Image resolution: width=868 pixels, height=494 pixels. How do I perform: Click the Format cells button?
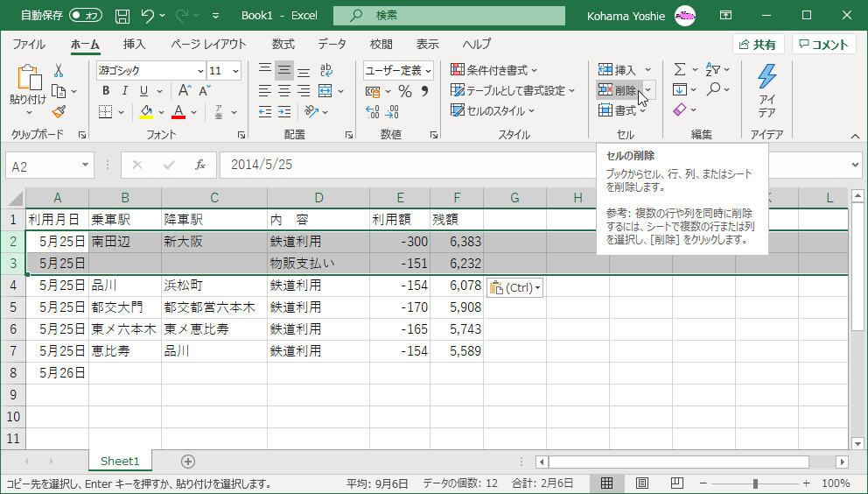pyautogui.click(x=622, y=110)
